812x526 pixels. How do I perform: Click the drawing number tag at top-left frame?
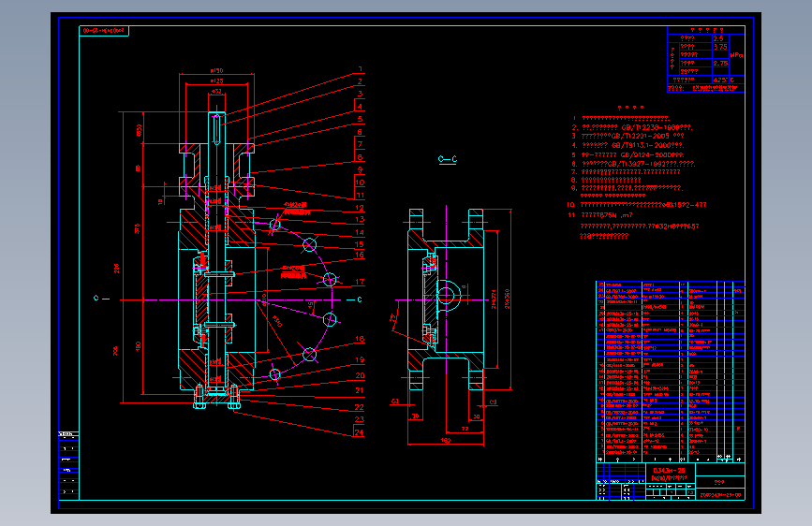[x=104, y=31]
